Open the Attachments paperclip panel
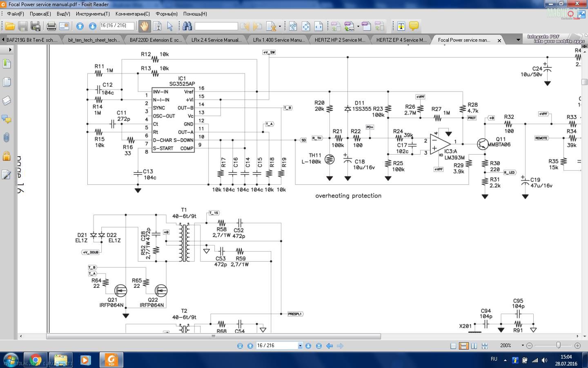 [7, 137]
